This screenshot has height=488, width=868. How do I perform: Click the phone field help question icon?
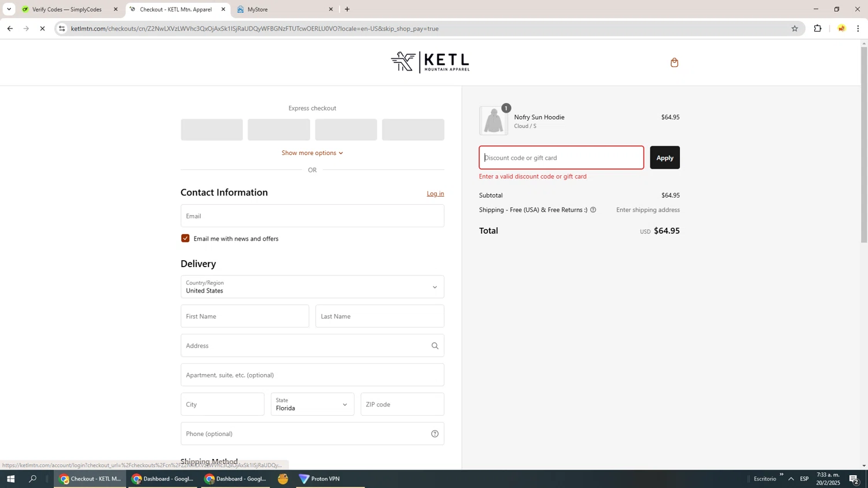click(x=435, y=434)
